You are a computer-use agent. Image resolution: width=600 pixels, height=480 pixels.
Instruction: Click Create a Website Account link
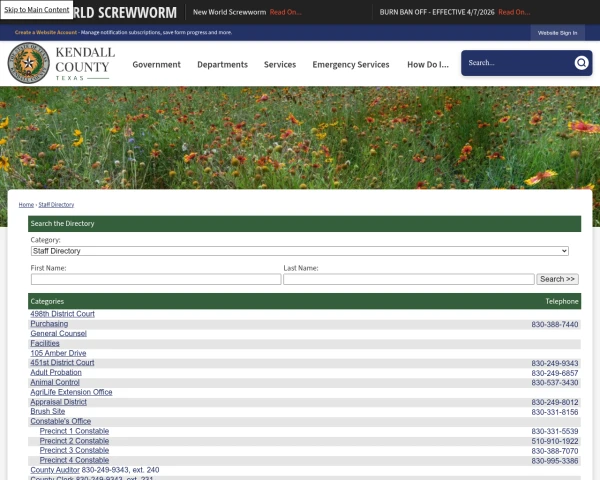click(x=46, y=33)
